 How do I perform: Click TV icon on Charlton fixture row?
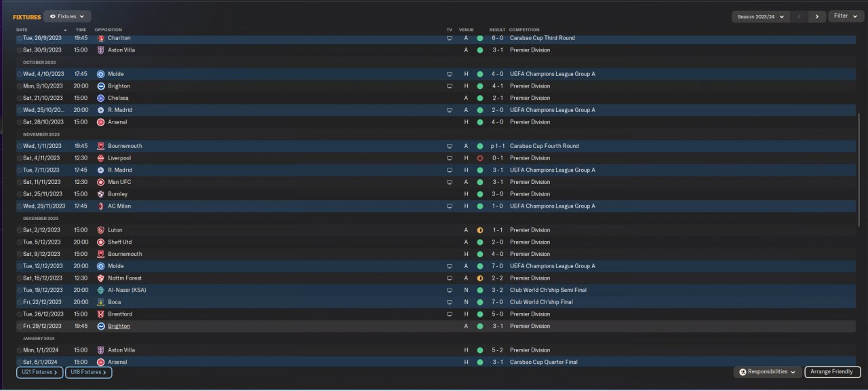point(449,38)
